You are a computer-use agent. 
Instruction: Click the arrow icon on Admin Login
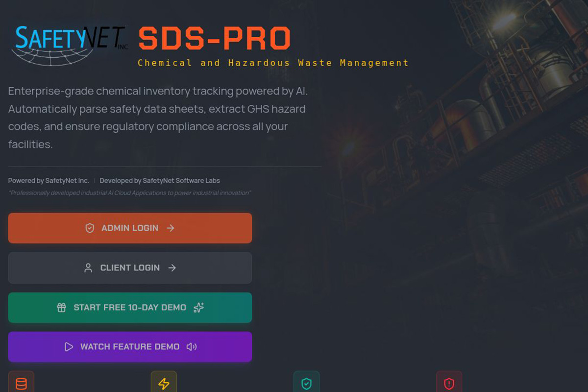pos(171,228)
